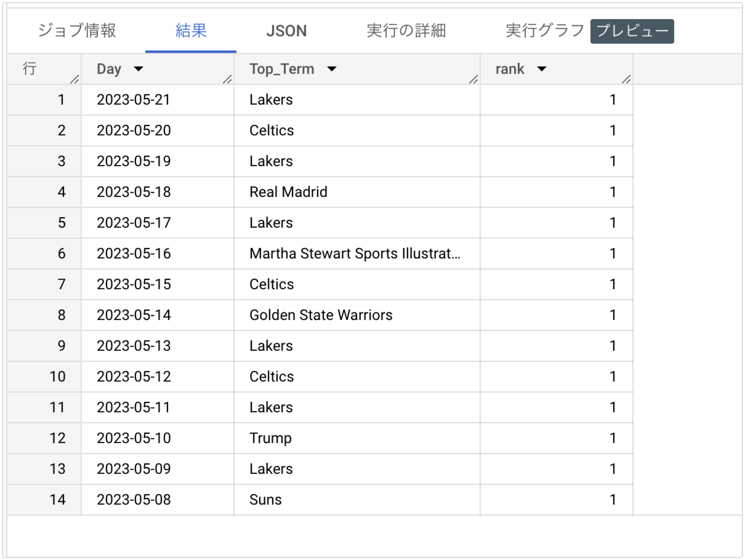Click the Celtics cell for 2023-05-12
Image resolution: width=745 pixels, height=560 pixels.
click(357, 377)
